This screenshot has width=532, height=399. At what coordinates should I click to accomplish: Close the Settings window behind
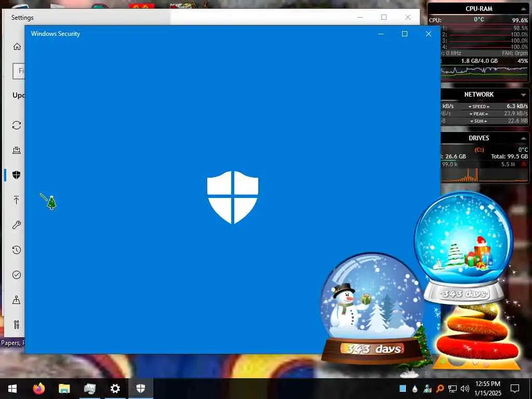coord(408,17)
